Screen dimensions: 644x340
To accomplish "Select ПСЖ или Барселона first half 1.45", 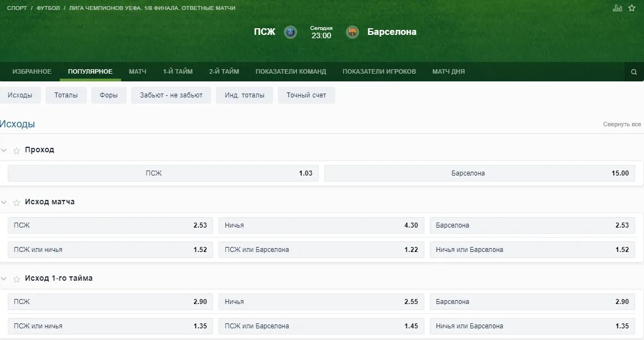I will [321, 326].
